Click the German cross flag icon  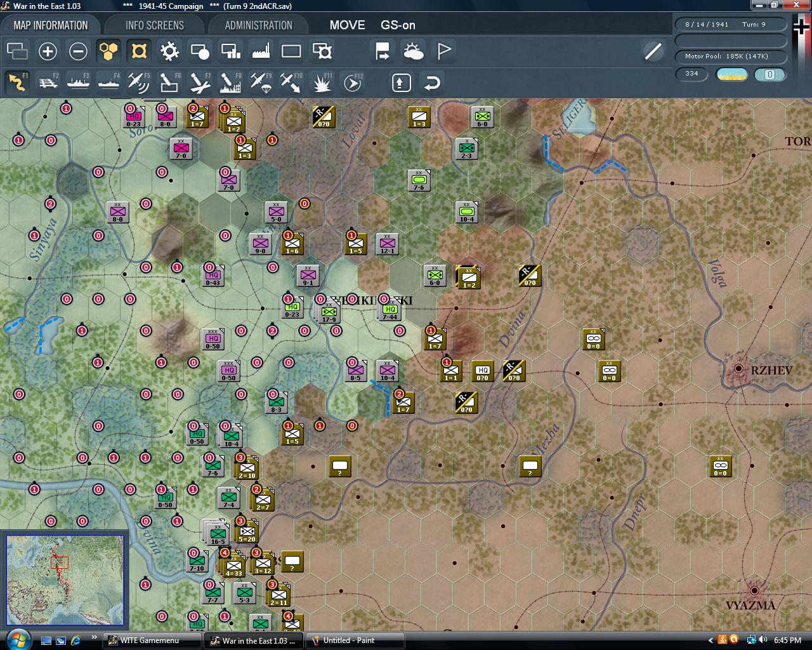click(801, 26)
